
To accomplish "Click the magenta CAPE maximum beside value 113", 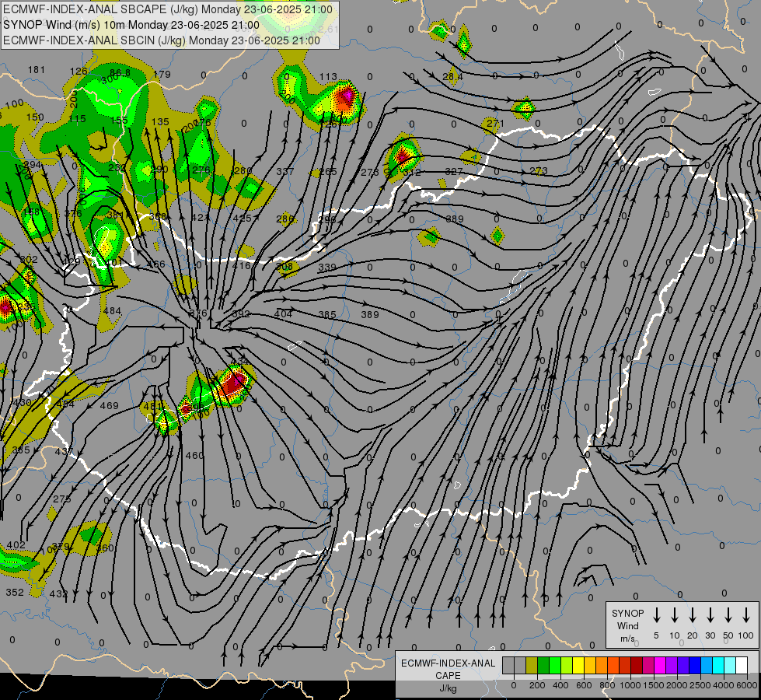I will [x=347, y=96].
